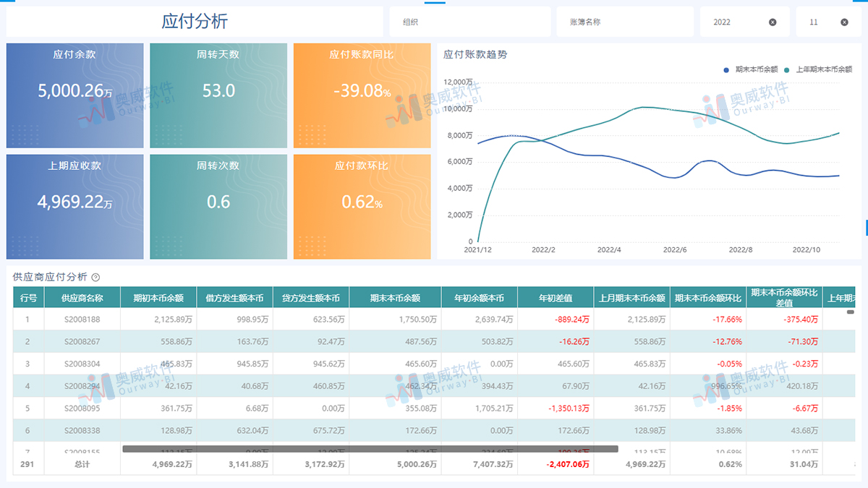Click the 应付款环比 KPI card
Screen dimensions: 868x488
click(362, 207)
